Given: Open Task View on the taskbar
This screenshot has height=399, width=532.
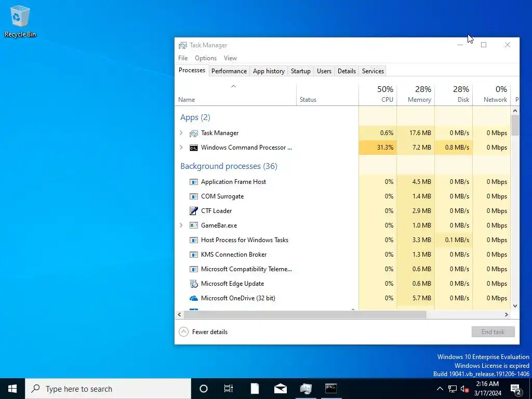Looking at the screenshot, I should pyautogui.click(x=229, y=389).
